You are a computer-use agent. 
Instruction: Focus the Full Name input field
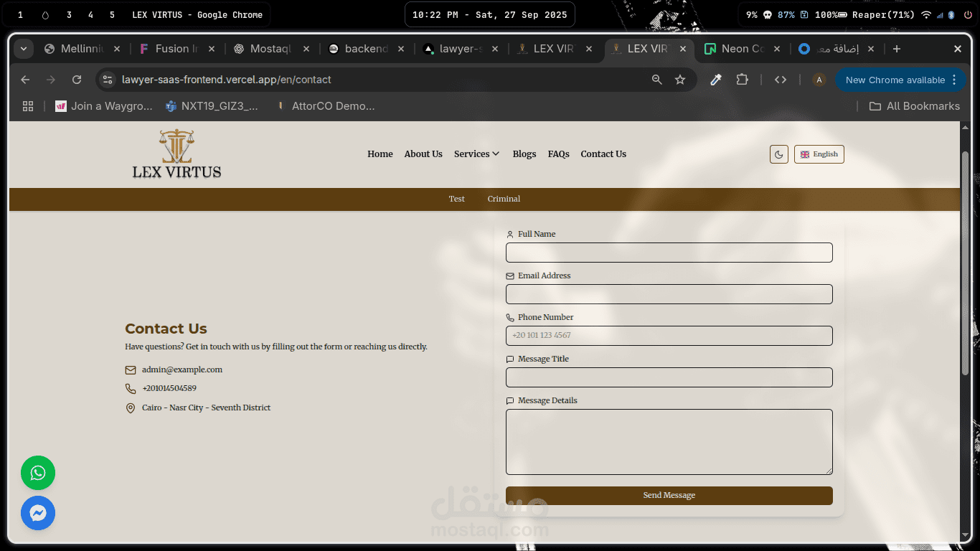669,253
